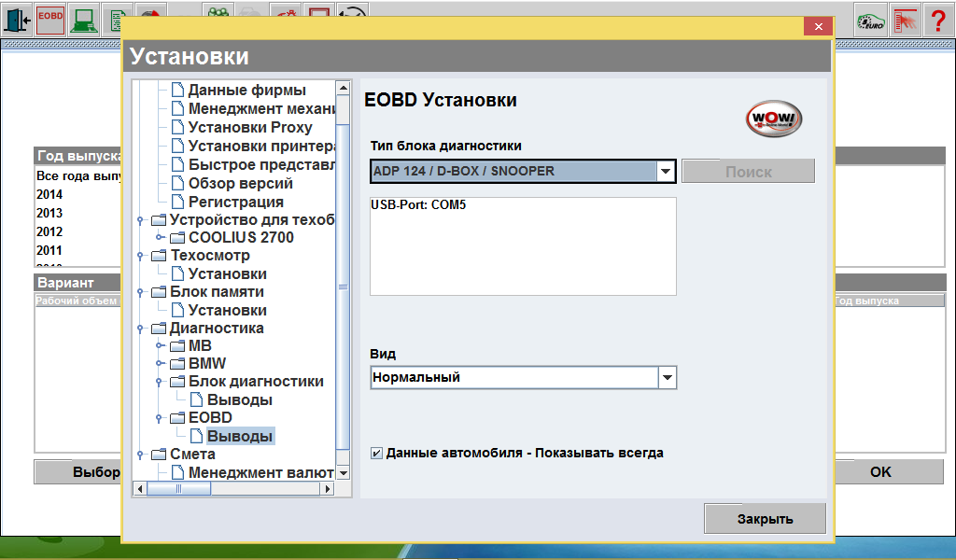Expand the COOLIUS 2700 tree node
The image size is (956, 560).
tap(159, 237)
